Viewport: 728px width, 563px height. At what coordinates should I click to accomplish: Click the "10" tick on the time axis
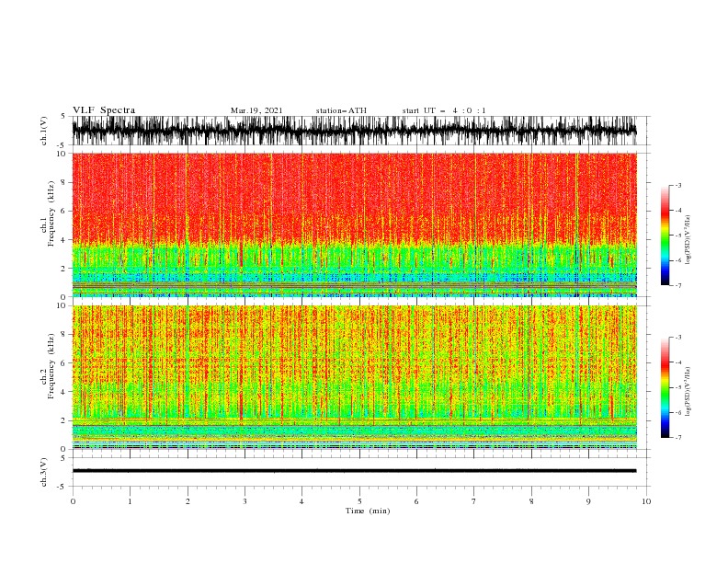tap(646, 501)
